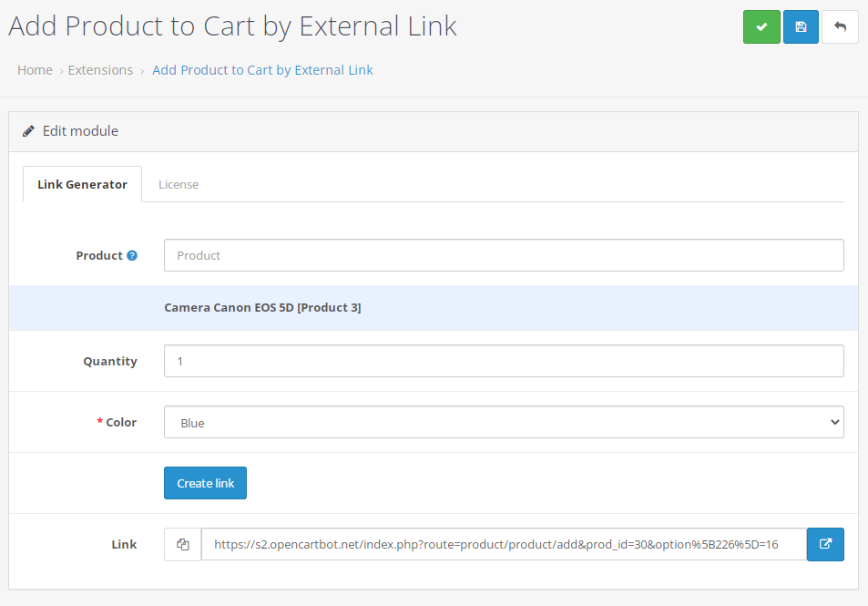Go to Home via the breadcrumb
Image resolution: width=868 pixels, height=606 pixels.
pos(35,70)
